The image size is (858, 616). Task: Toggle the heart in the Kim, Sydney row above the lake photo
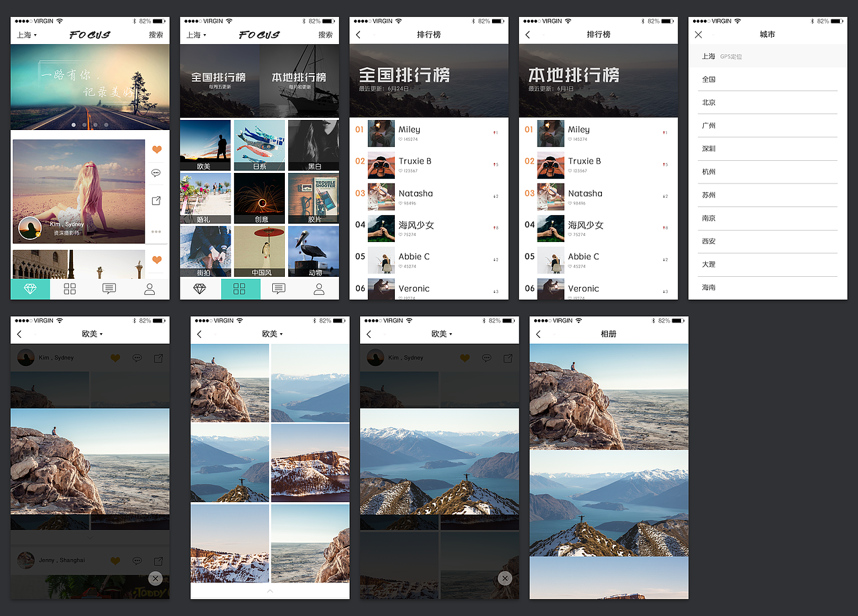coord(465,358)
